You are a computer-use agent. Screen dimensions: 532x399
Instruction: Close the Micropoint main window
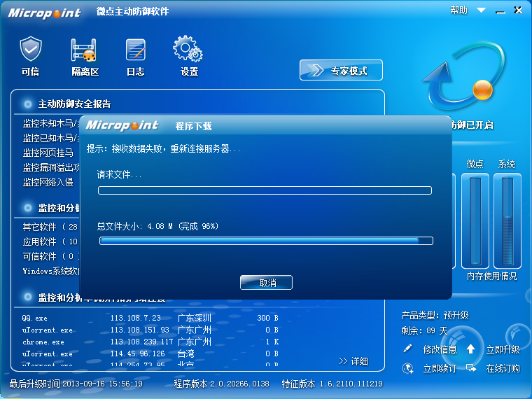pyautogui.click(x=518, y=10)
